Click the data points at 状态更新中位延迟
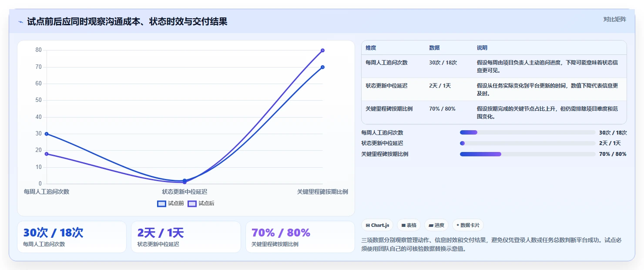Viewport: 644px width, 270px height. 184,181
